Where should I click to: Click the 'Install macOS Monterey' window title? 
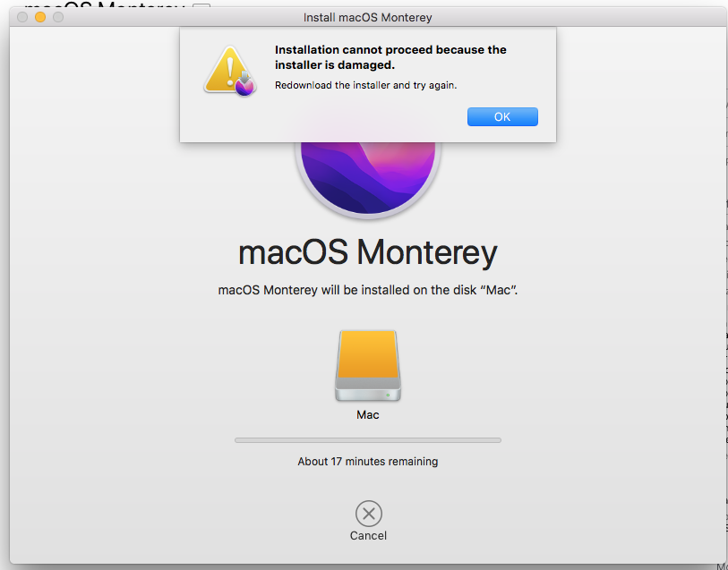click(x=368, y=18)
